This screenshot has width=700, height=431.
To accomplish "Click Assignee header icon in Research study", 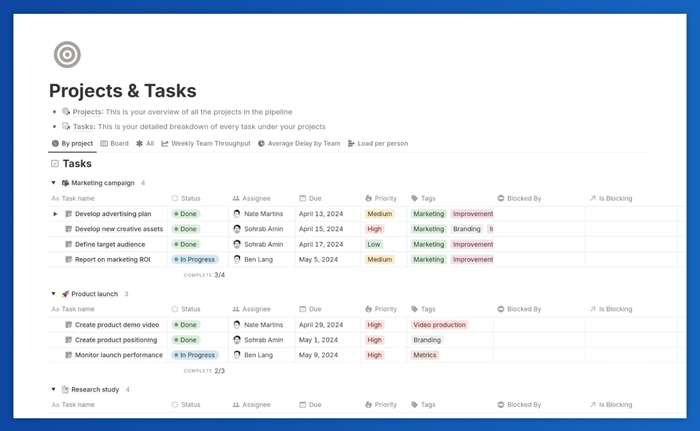I will coord(236,405).
